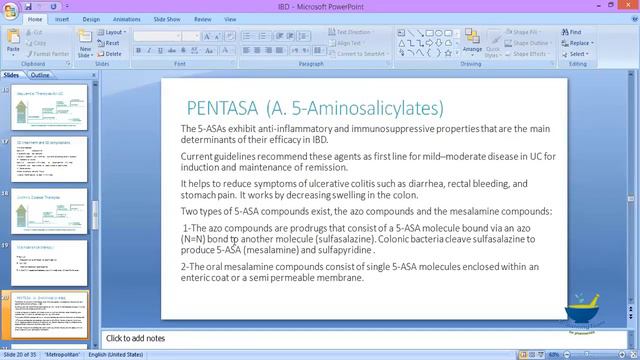Image resolution: width=640 pixels, height=360 pixels.
Task: Click Find in Editing group
Action: tap(571, 32)
